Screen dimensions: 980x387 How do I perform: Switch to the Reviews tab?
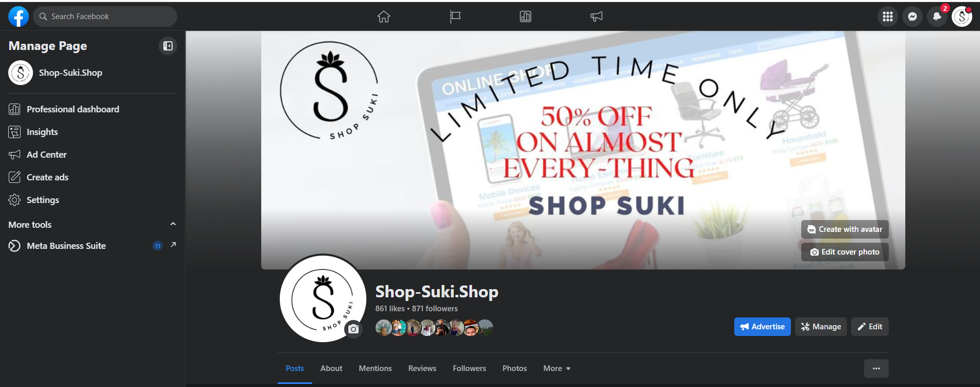point(423,368)
